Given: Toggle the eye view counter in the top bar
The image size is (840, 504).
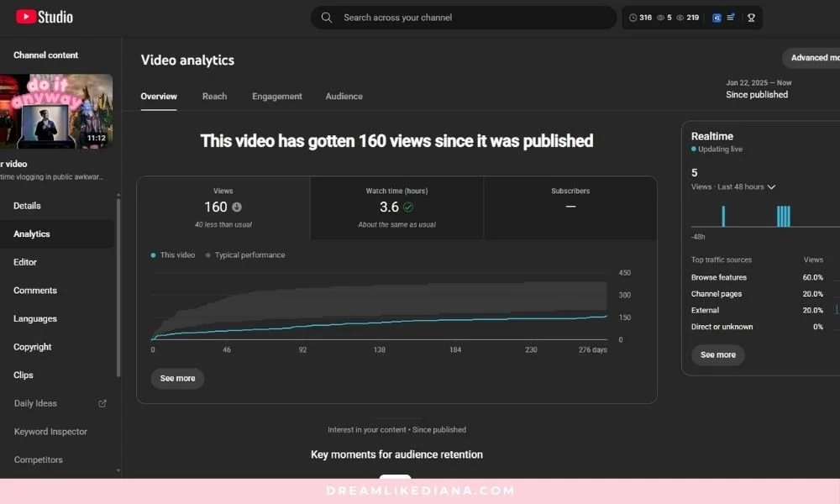Looking at the screenshot, I should pos(660,17).
